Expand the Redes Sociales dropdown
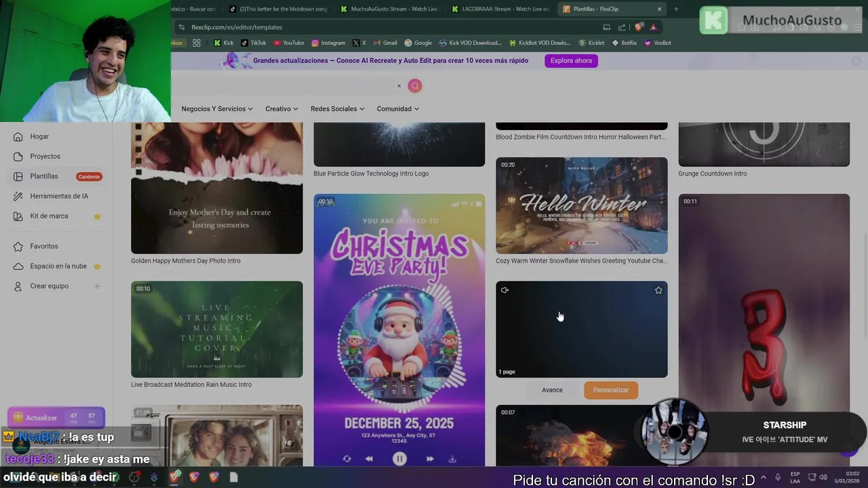This screenshot has width=868, height=488. click(337, 108)
